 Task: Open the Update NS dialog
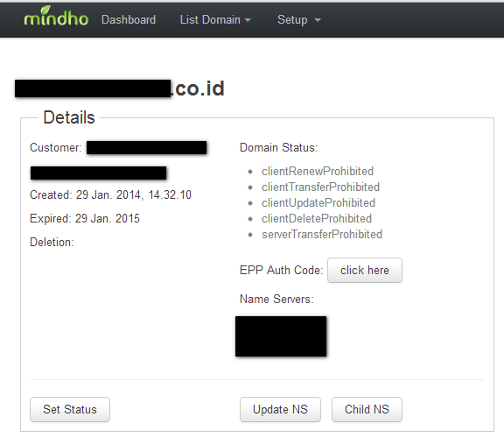click(x=280, y=409)
